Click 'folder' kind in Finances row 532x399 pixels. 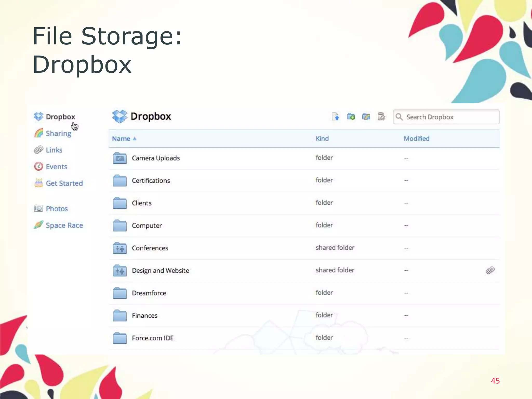(324, 315)
